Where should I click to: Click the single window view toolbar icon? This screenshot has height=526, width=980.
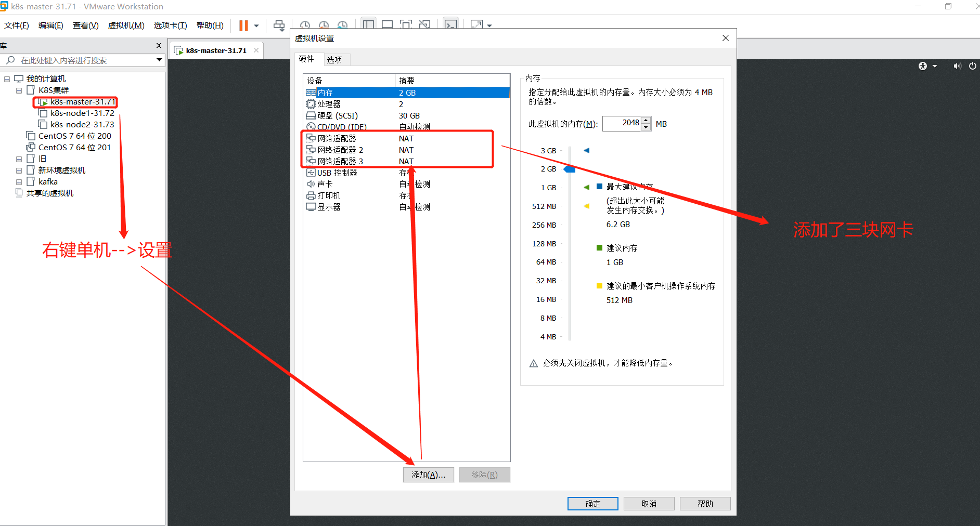click(x=387, y=24)
